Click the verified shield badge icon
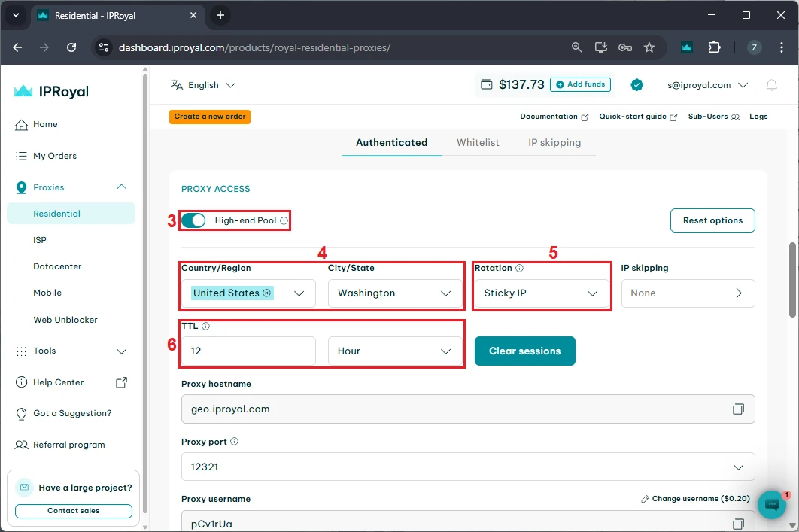This screenshot has height=532, width=799. (636, 85)
